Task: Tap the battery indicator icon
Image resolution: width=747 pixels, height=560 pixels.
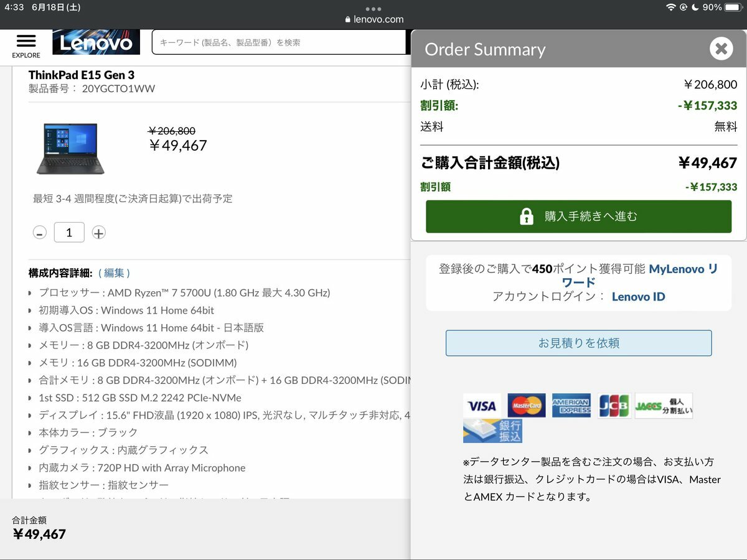Action: [735, 7]
